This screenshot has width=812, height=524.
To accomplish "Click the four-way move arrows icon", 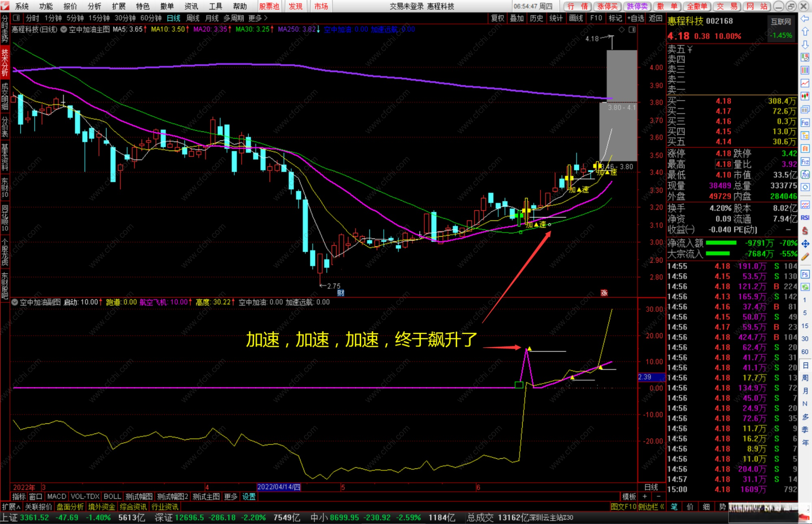I will [x=805, y=244].
